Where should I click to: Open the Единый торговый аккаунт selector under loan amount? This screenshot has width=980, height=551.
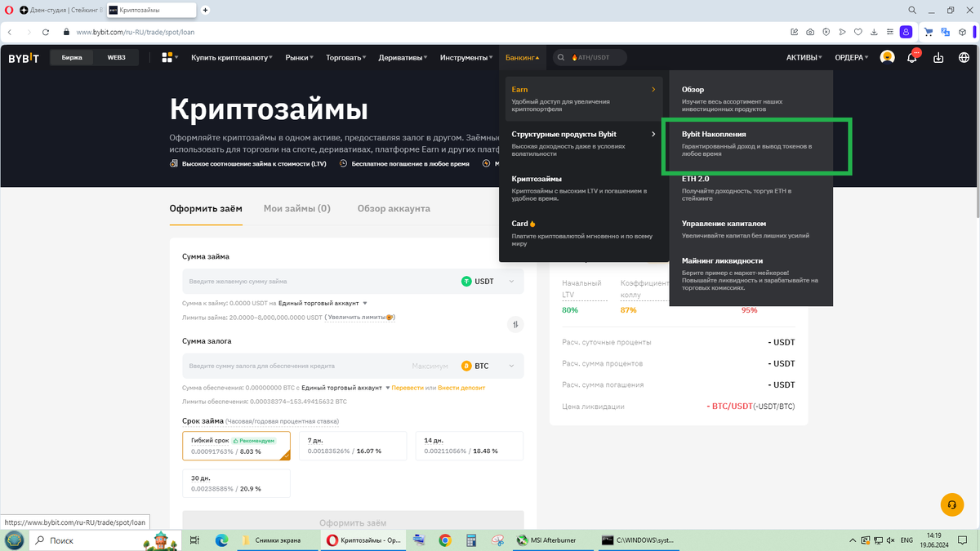(323, 304)
